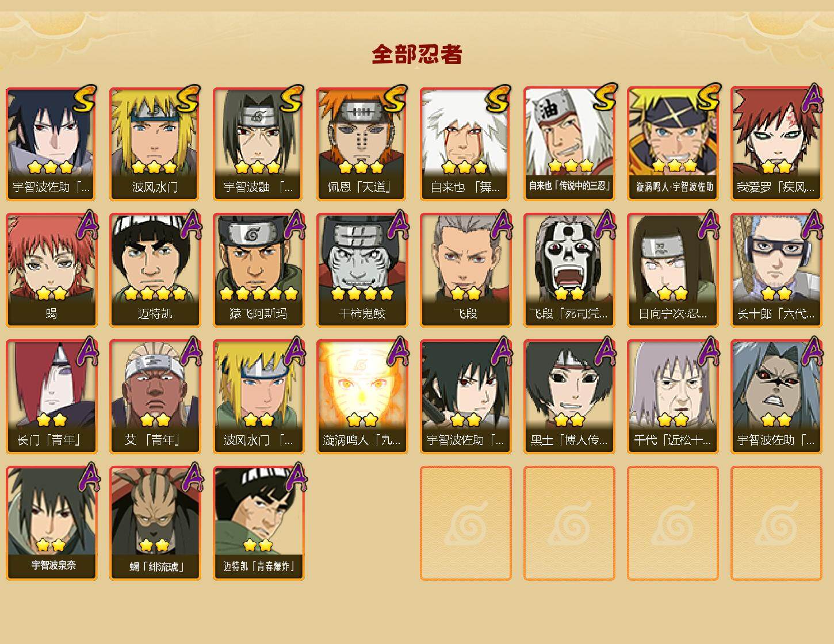Select the 飞段「死司凭...」 skull-face card
Screen dimensions: 834x644
click(x=569, y=270)
